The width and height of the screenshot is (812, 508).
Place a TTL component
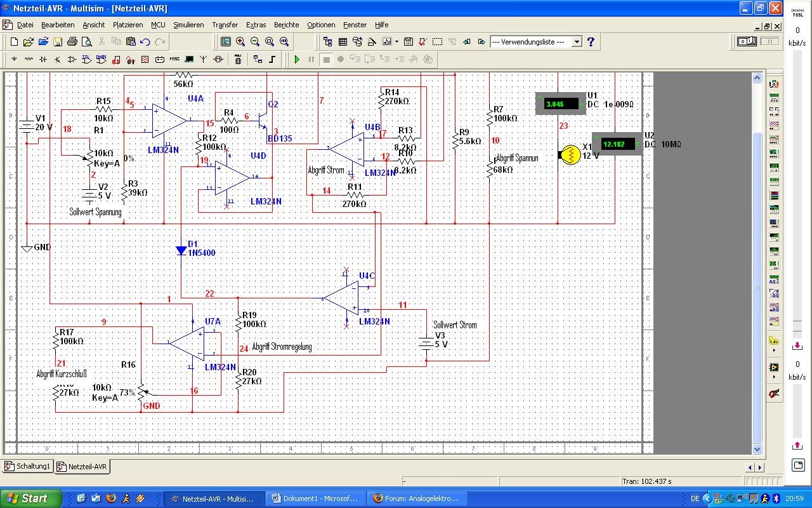[86, 59]
